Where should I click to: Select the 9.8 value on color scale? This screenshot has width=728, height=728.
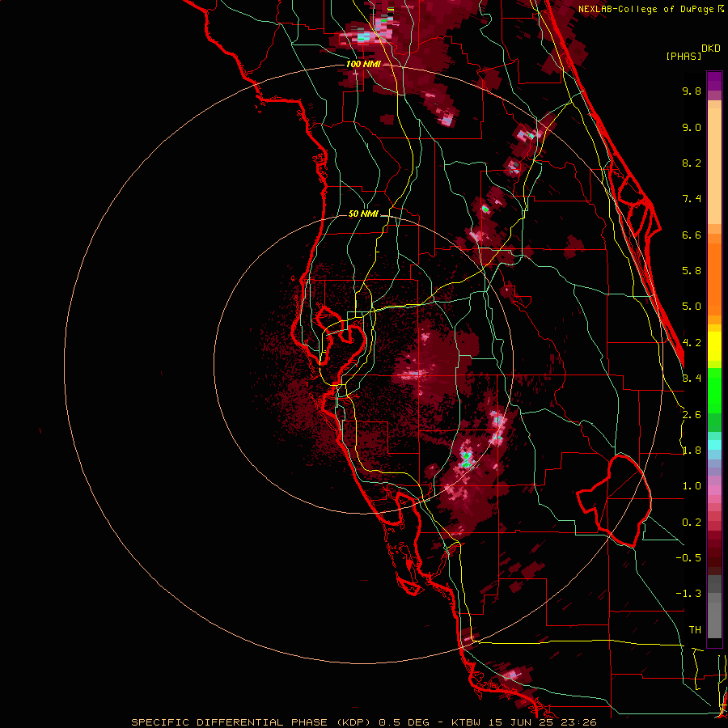point(692,91)
